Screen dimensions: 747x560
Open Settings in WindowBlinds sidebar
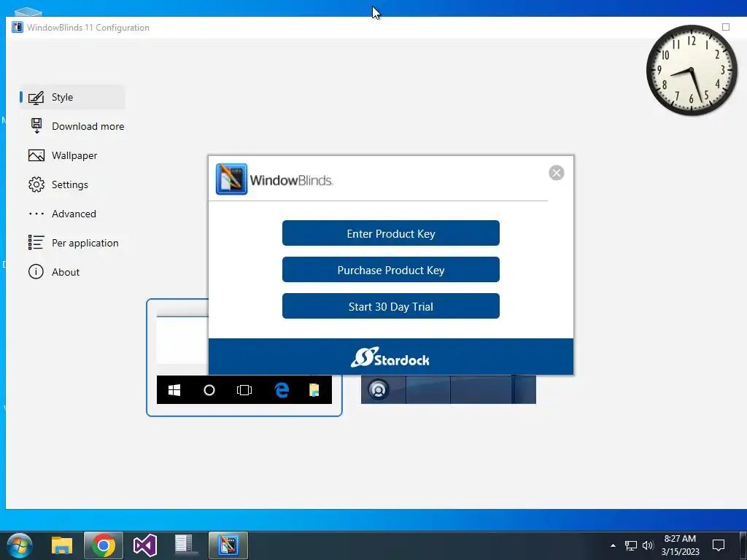(72, 184)
